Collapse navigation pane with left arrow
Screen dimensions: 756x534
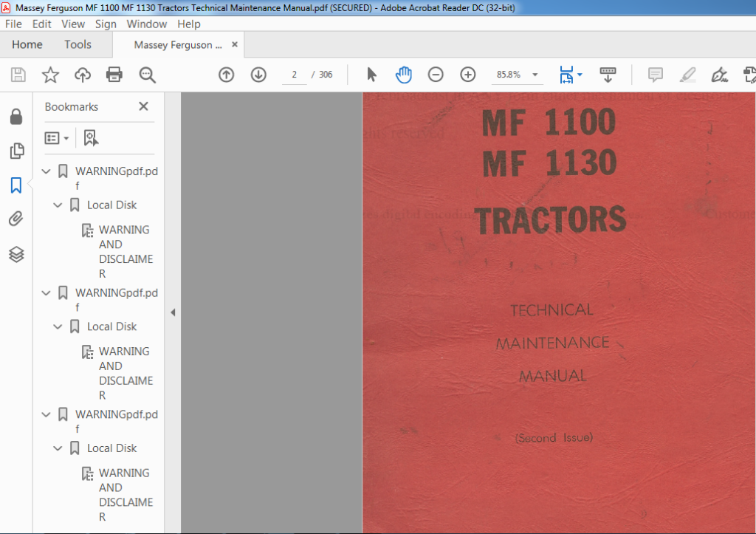click(173, 312)
